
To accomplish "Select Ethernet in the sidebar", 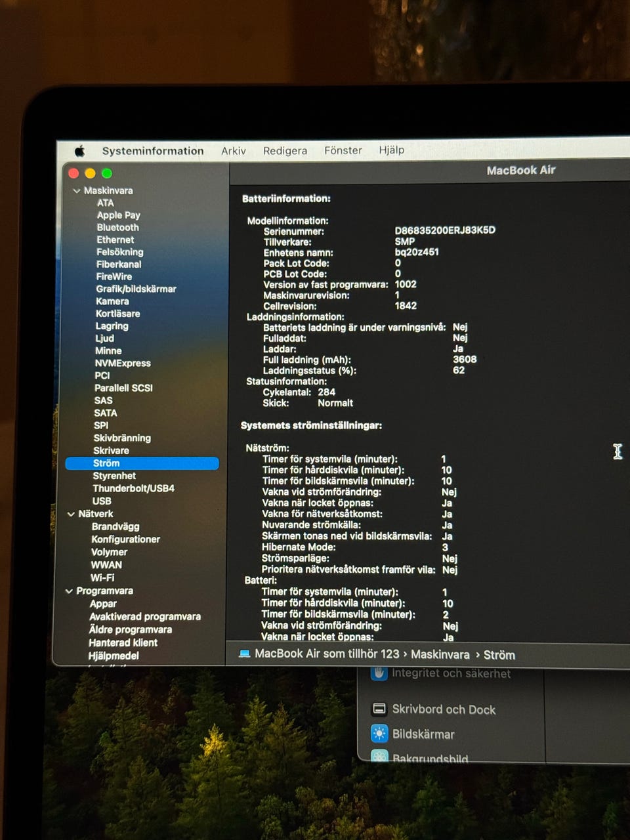I will point(115,240).
